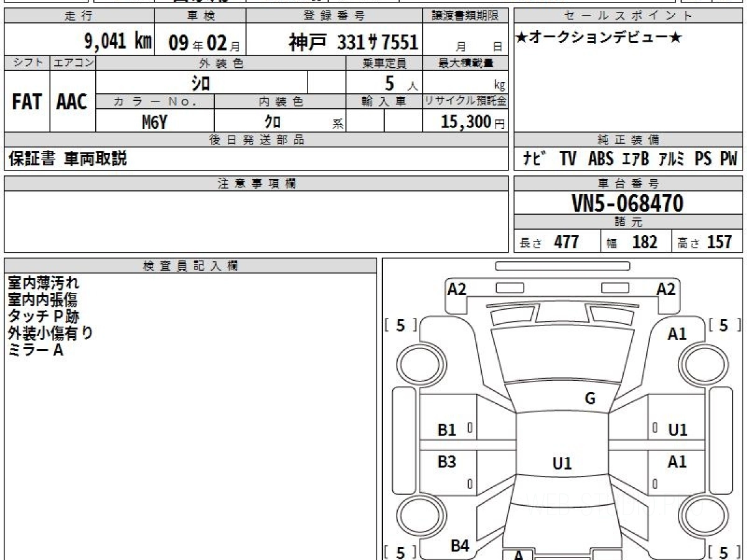Select the U1 mark on the roof center
This screenshot has height=560, width=747.
(561, 464)
